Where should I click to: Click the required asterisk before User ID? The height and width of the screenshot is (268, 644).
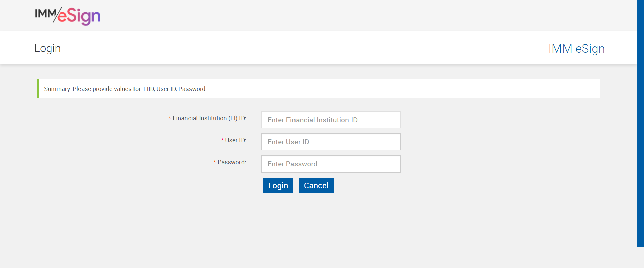(222, 140)
